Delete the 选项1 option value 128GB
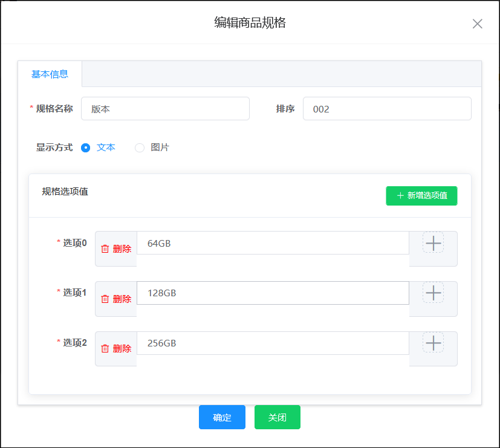Image resolution: width=500 pixels, height=448 pixels. [116, 299]
